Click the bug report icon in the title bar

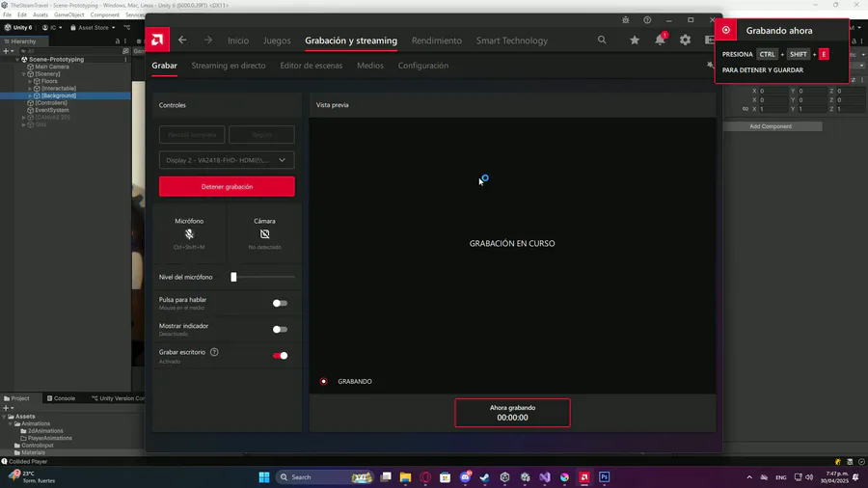626,20
